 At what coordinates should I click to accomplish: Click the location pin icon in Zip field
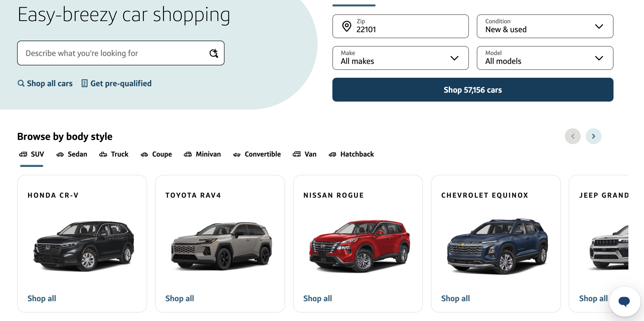tap(347, 26)
